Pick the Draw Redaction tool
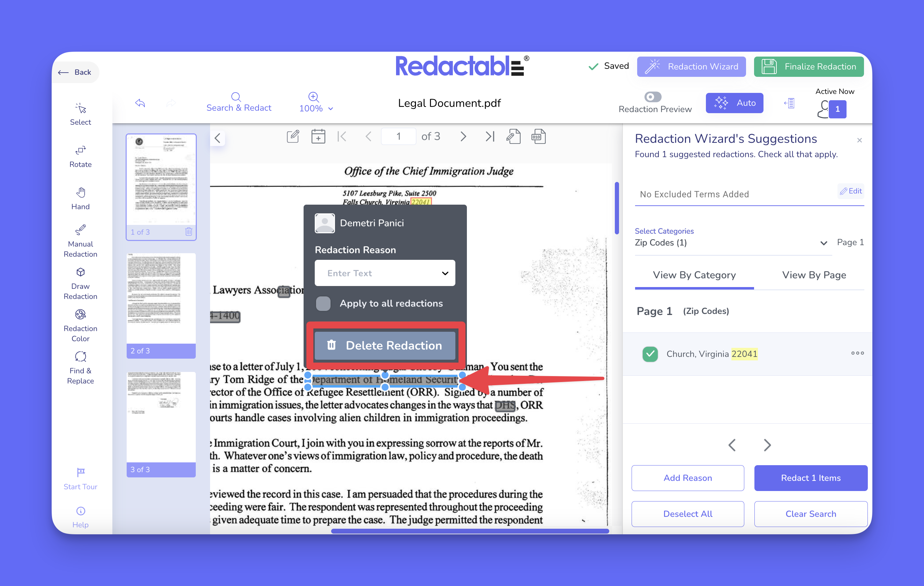This screenshot has width=924, height=586. click(x=80, y=284)
